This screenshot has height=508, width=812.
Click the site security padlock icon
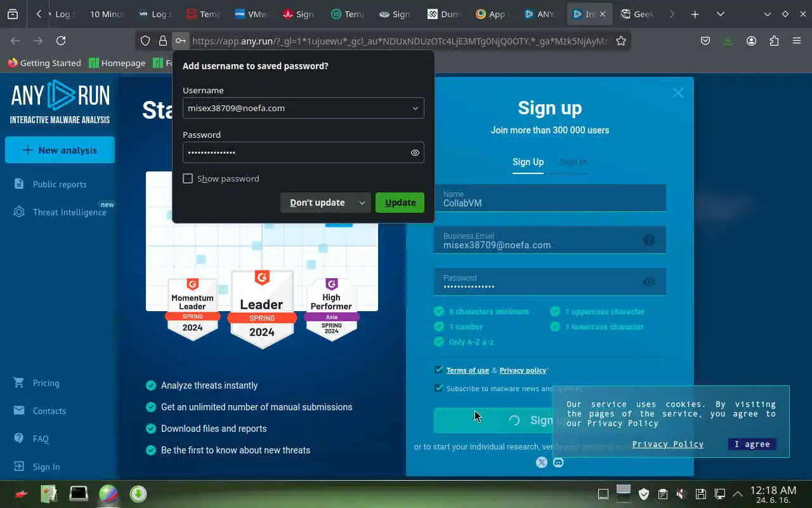tap(163, 41)
